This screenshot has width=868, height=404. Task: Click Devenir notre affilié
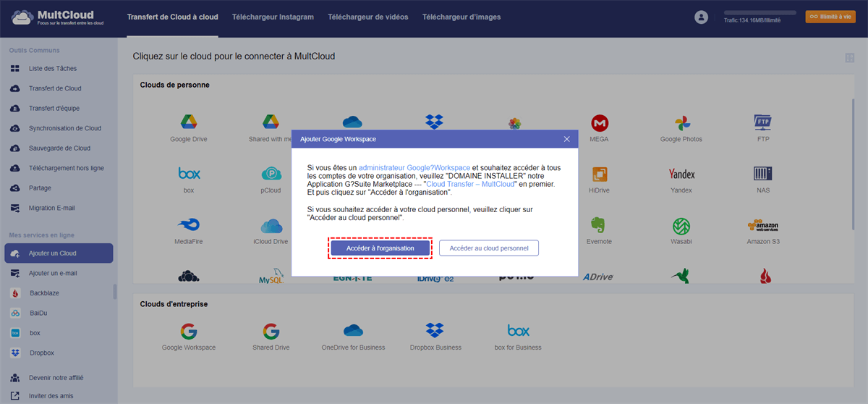click(x=56, y=378)
